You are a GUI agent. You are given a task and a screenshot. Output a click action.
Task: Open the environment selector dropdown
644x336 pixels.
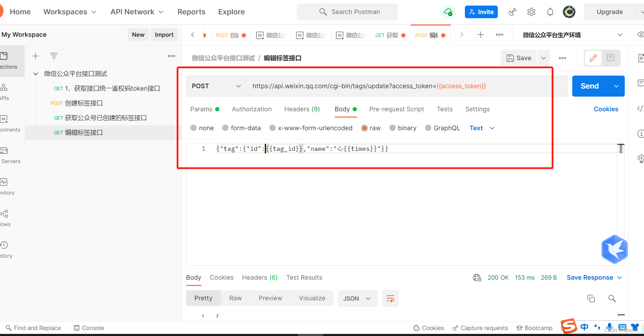pos(572,35)
